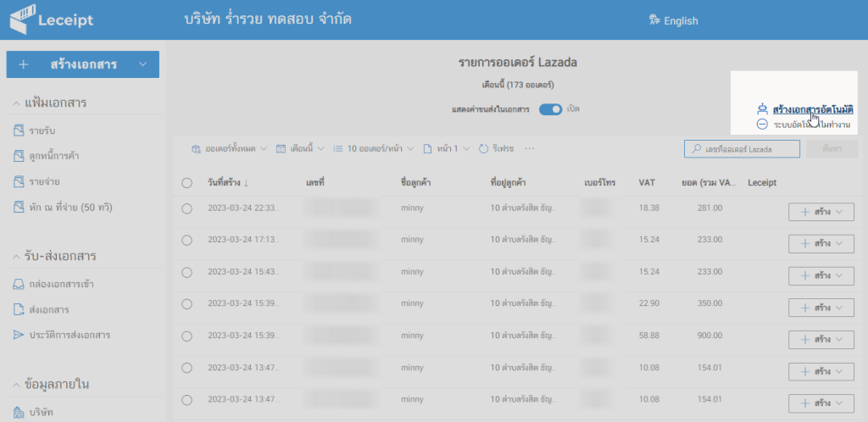Click สร้าง button for 350.00 order
This screenshot has width=868, height=422.
coord(821,308)
